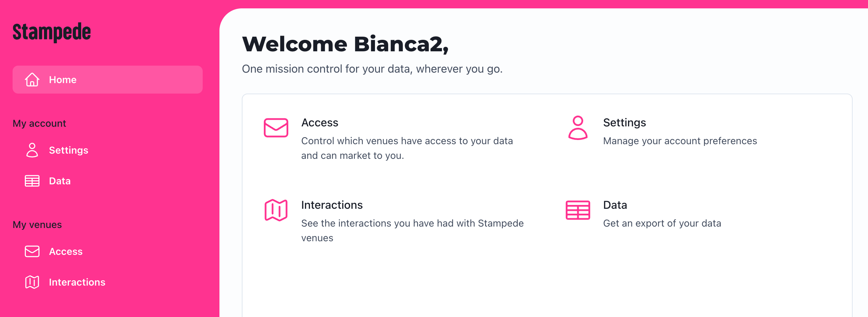Go to Data text in the sidebar
This screenshot has height=317, width=868.
pos(60,181)
